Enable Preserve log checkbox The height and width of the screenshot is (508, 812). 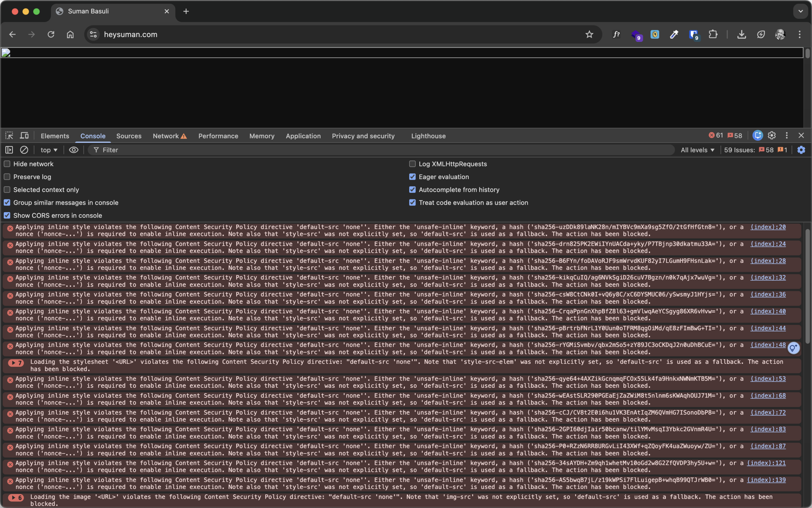pos(7,177)
